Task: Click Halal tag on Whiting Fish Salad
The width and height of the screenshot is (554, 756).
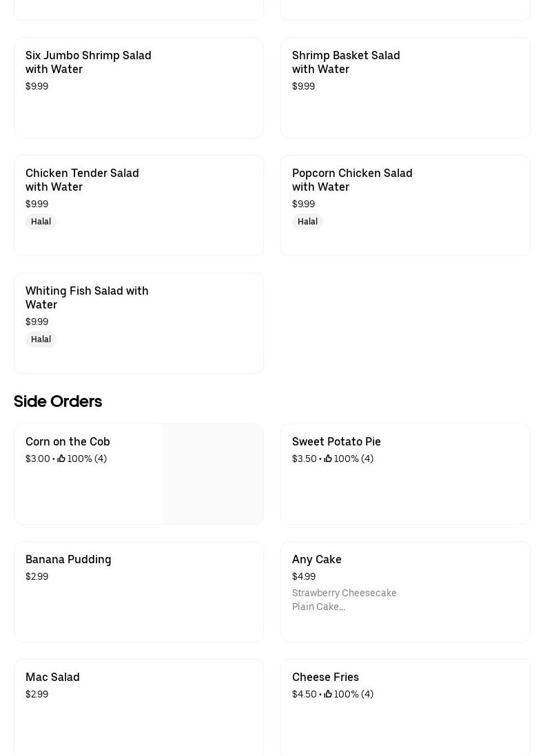Action: click(x=41, y=339)
